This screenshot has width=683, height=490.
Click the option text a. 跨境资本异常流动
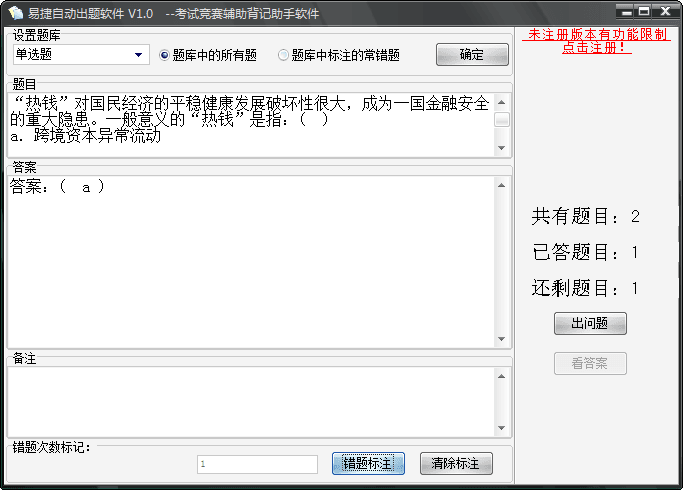pyautogui.click(x=85, y=136)
